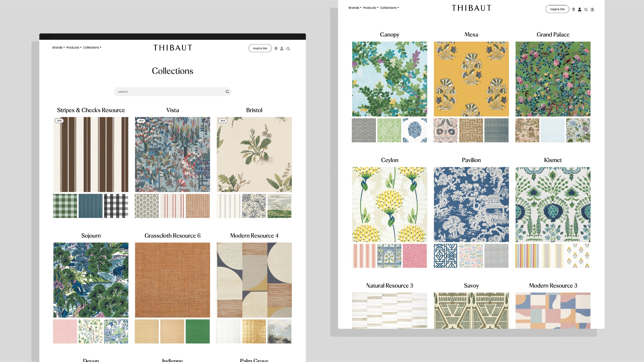Select the solid green grasscloth swatch
Image resolution: width=644 pixels, height=362 pixels.
[x=198, y=331]
